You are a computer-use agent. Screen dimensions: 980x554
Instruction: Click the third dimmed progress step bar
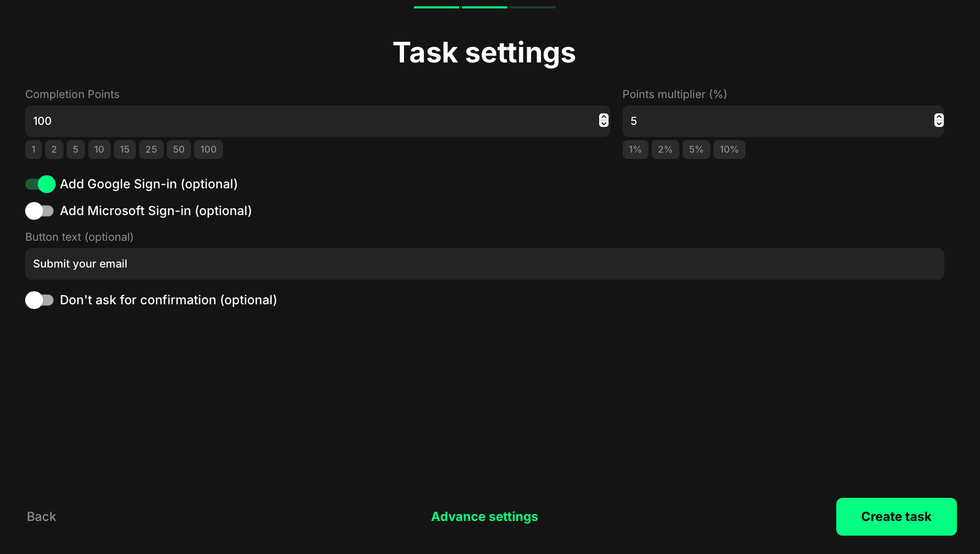(x=533, y=7)
